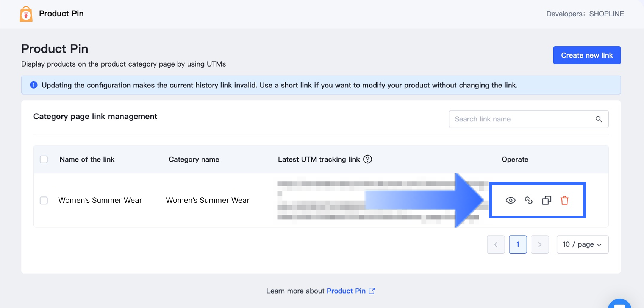This screenshot has height=308, width=644.
Task: Click the chain link icon in Operate column
Action: [x=528, y=200]
